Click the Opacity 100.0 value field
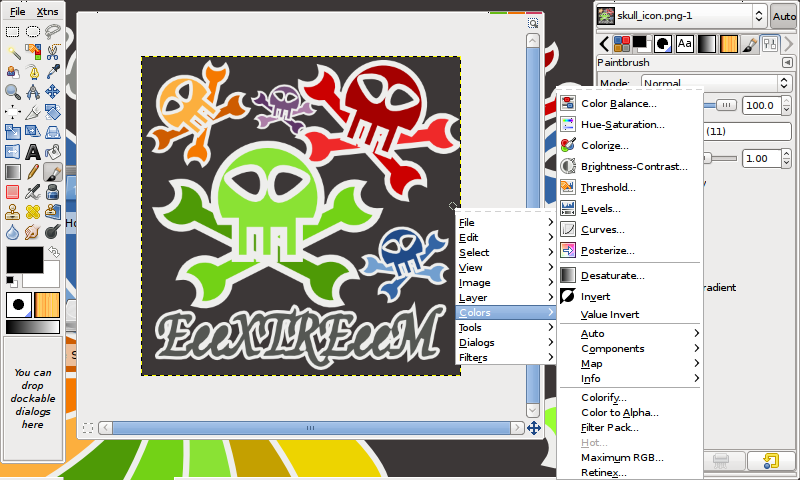The image size is (800, 480). pyautogui.click(x=761, y=106)
